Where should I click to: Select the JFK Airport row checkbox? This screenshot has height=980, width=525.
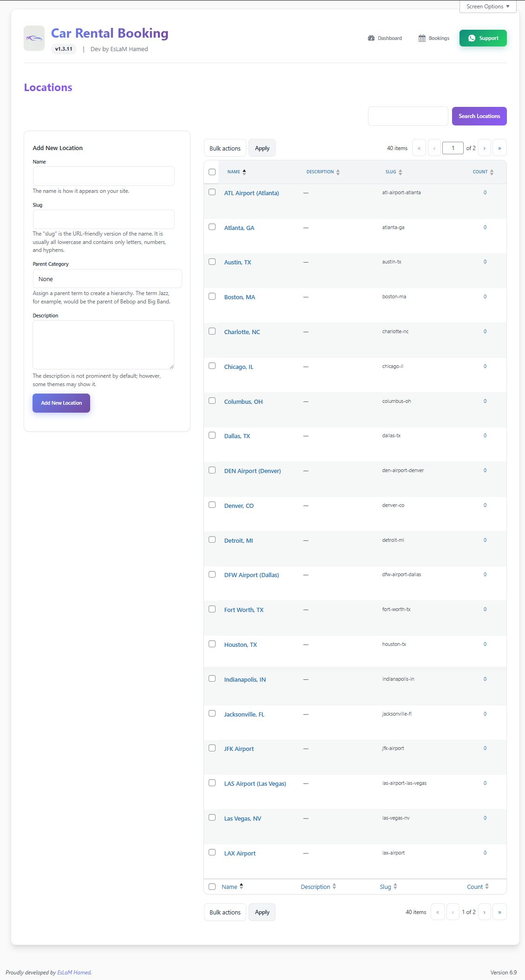click(x=212, y=748)
